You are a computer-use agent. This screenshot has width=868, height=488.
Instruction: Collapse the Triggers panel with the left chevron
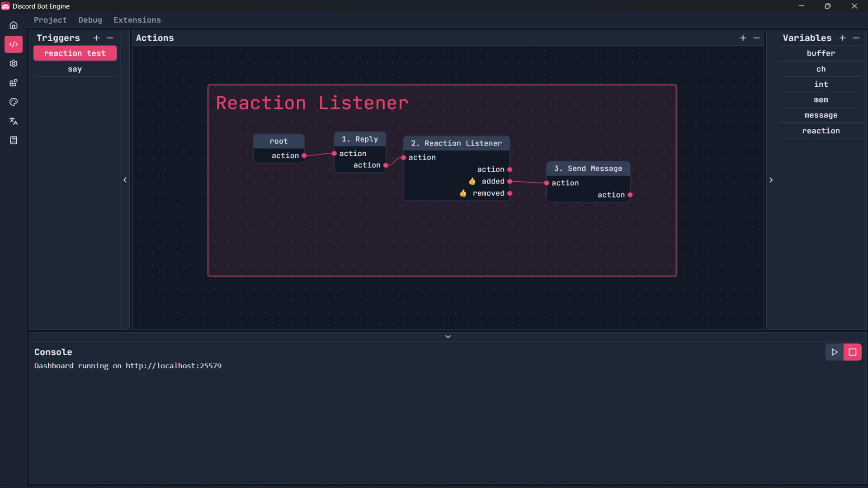[x=125, y=180]
